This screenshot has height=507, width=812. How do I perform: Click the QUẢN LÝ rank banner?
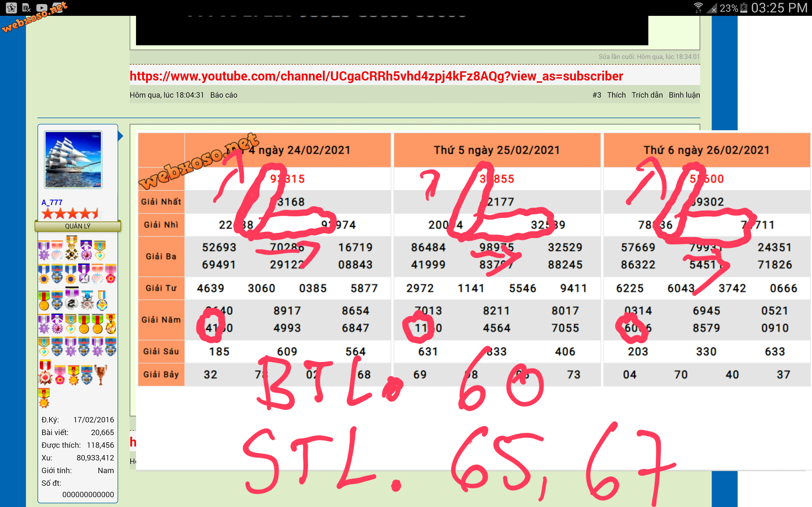[77, 226]
